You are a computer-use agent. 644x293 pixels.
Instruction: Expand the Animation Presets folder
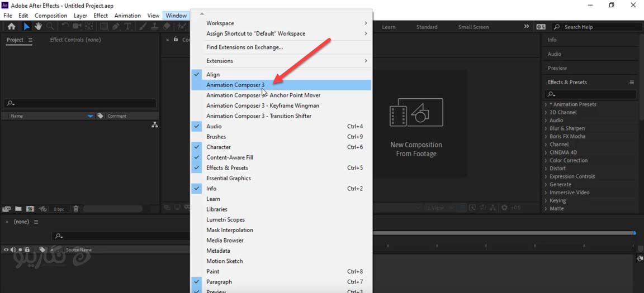pyautogui.click(x=546, y=104)
